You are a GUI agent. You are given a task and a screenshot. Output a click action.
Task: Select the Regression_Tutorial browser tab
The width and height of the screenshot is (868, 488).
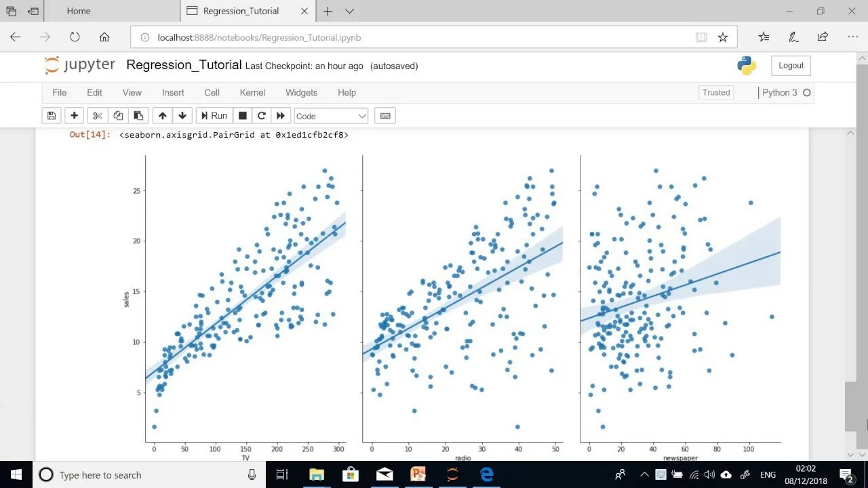tap(241, 11)
